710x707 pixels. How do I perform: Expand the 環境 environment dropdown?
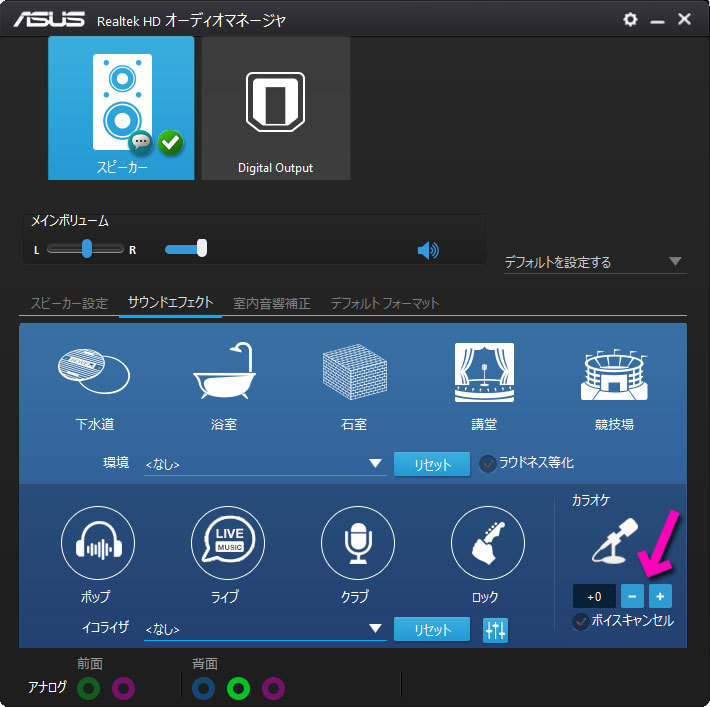[x=375, y=463]
